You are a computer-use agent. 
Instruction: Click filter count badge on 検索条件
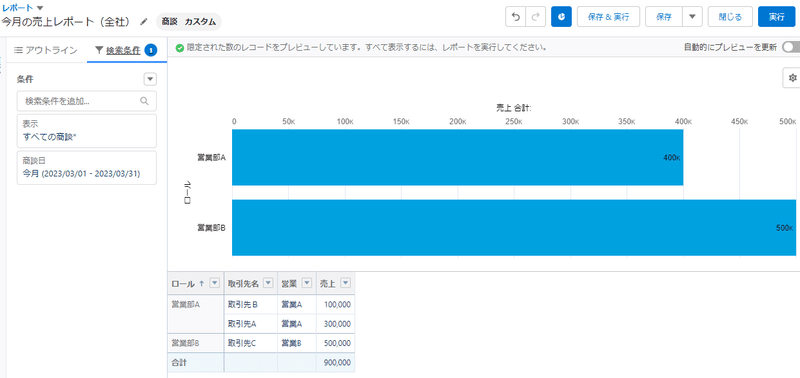pyautogui.click(x=151, y=50)
